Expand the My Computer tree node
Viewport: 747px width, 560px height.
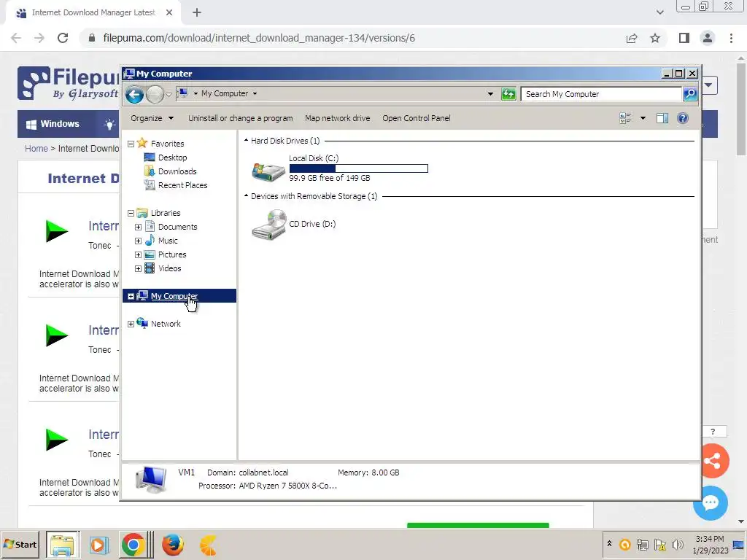click(x=131, y=296)
